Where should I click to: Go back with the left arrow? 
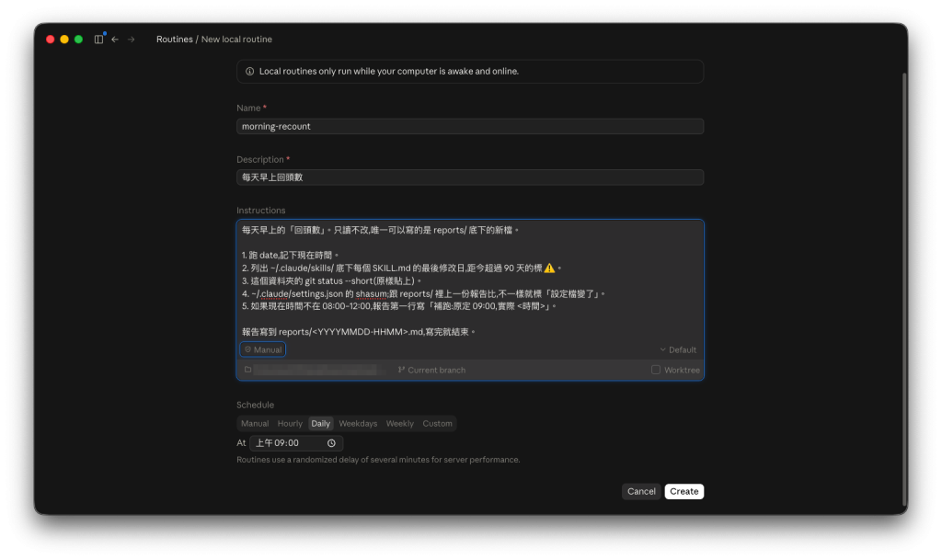pyautogui.click(x=115, y=39)
